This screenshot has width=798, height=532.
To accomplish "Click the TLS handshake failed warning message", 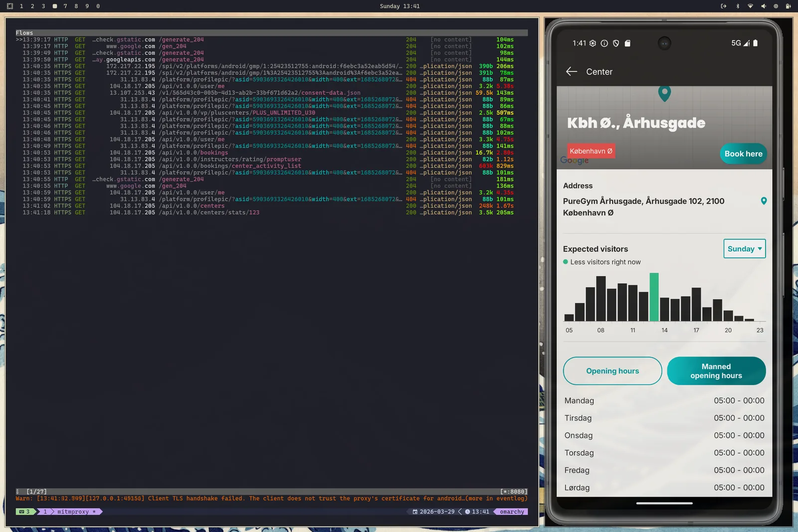I will point(271,499).
